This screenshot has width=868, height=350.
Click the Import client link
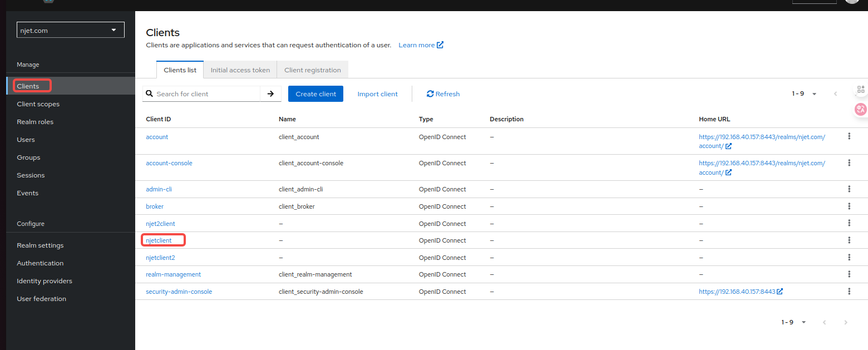coord(377,94)
